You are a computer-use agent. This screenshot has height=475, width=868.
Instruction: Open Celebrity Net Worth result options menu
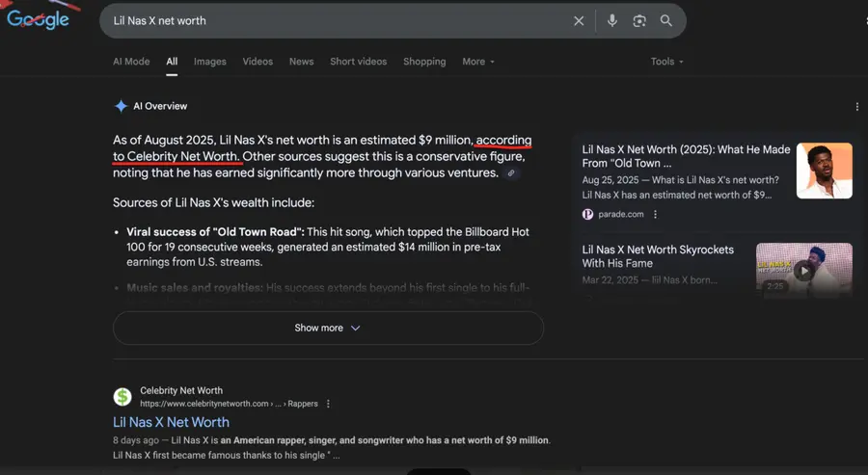tap(328, 404)
